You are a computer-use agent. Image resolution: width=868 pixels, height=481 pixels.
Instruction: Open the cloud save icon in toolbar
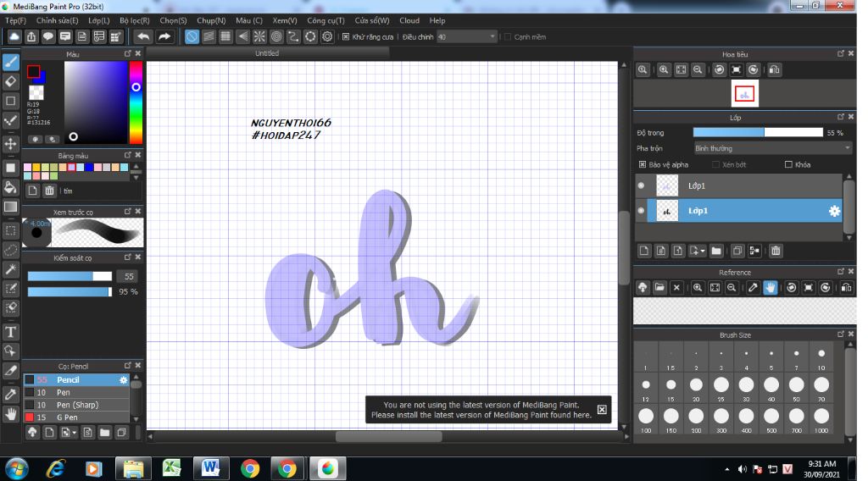tap(14, 37)
